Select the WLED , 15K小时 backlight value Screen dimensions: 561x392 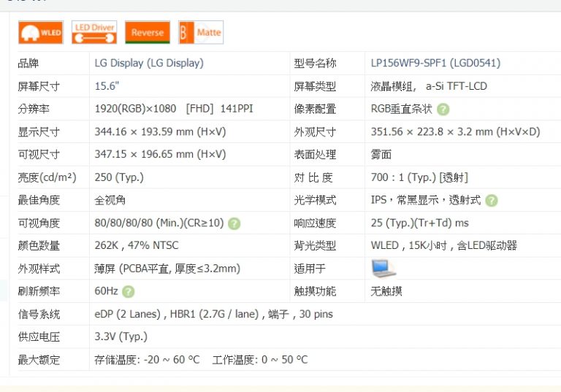pyautogui.click(x=443, y=245)
